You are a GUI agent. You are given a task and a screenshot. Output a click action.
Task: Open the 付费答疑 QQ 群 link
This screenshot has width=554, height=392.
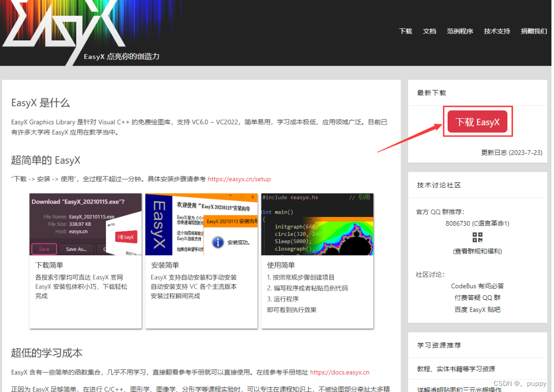[477, 298]
